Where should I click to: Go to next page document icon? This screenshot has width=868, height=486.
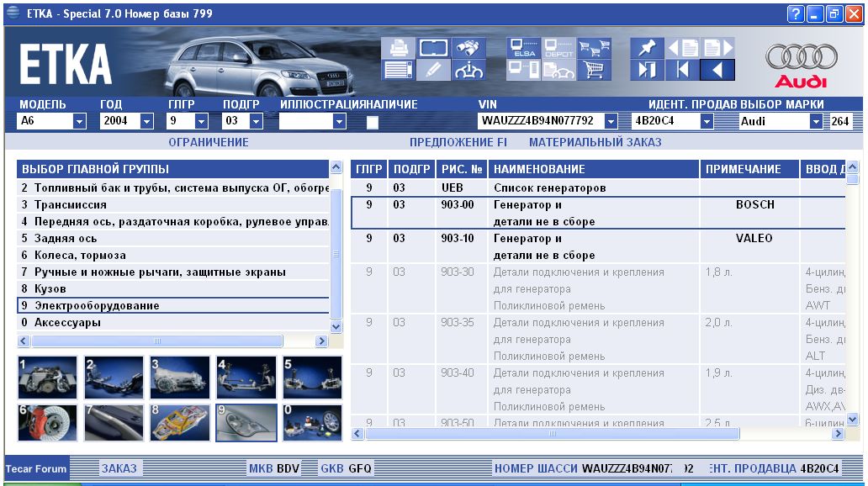pyautogui.click(x=718, y=48)
